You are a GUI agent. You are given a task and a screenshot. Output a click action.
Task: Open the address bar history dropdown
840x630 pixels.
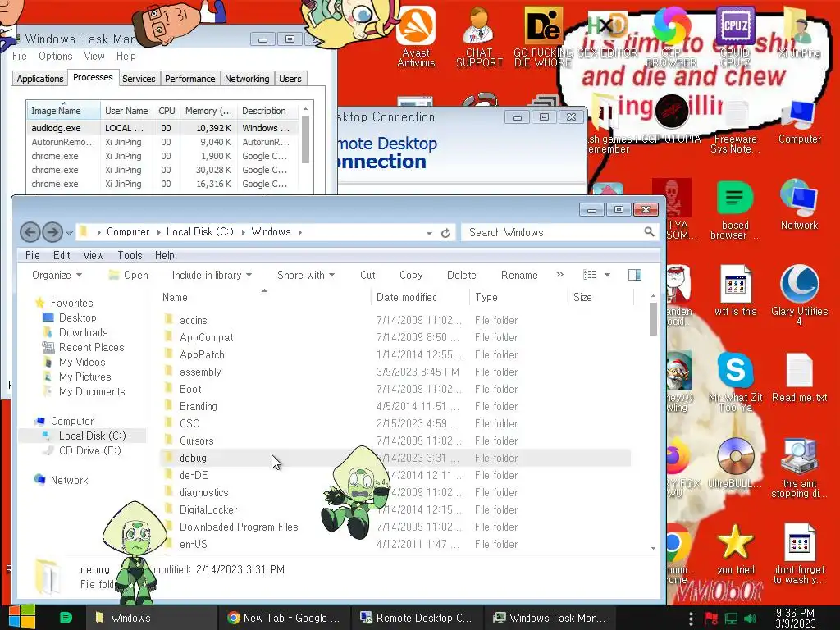429,233
